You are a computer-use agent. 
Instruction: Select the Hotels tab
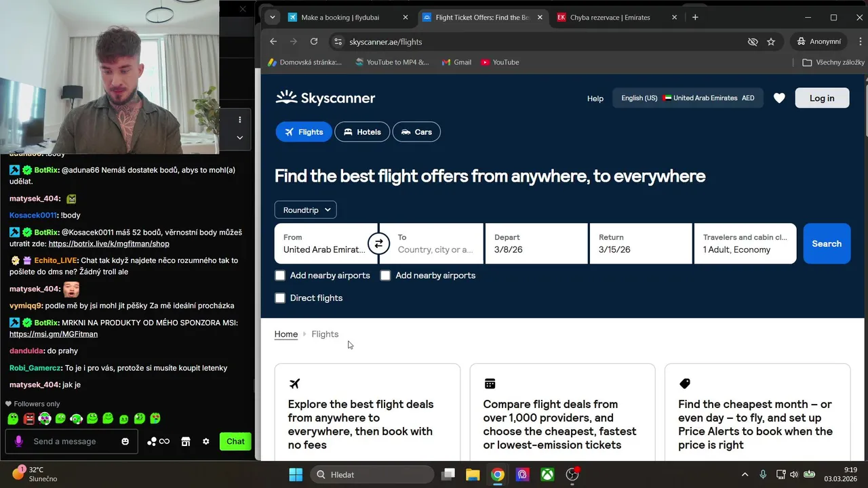pos(362,132)
